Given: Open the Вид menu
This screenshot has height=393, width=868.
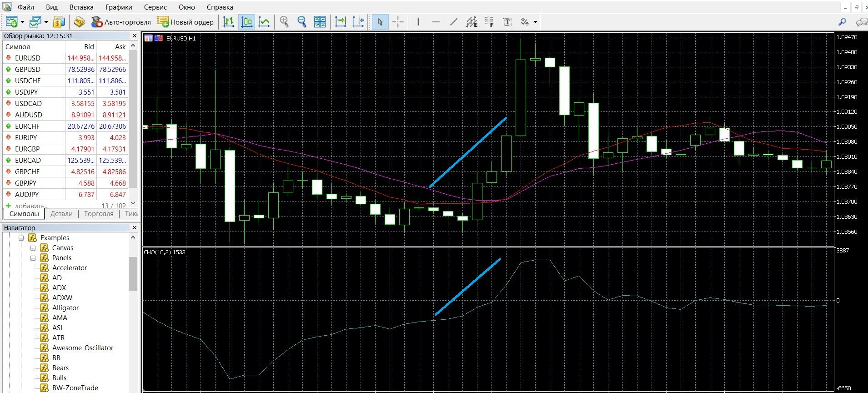Looking at the screenshot, I should [52, 7].
